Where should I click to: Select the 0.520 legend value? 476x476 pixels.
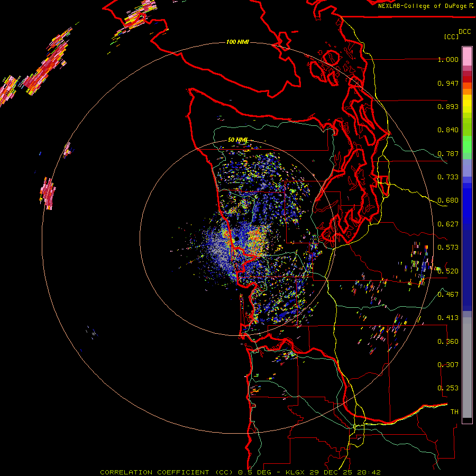tap(448, 271)
